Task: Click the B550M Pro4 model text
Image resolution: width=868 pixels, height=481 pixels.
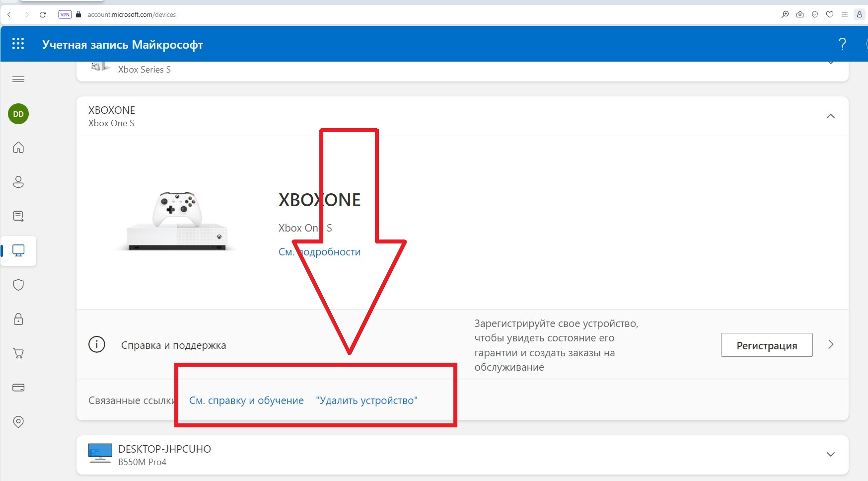Action: [x=142, y=462]
